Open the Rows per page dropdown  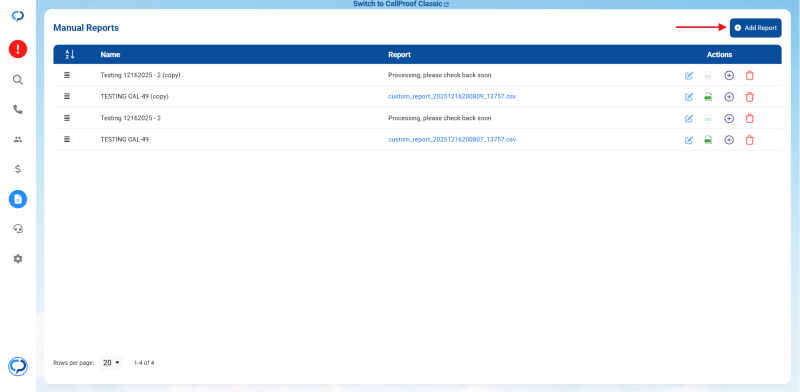(x=111, y=363)
